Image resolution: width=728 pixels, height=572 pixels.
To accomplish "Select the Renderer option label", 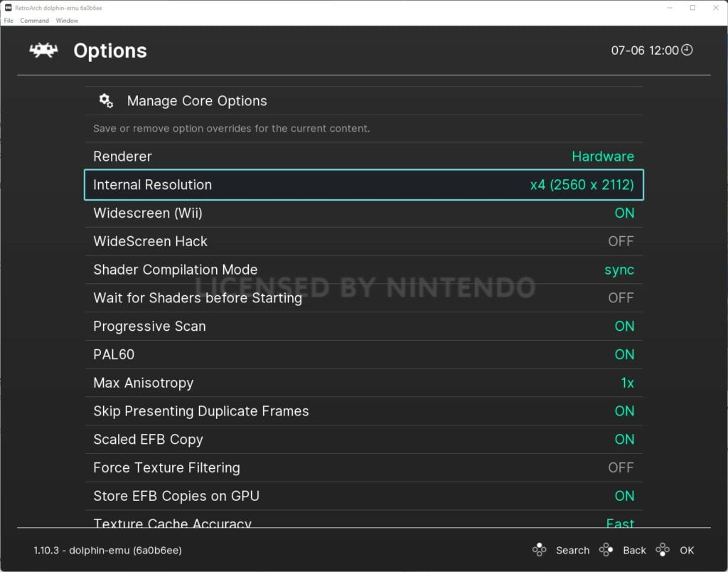I will tap(122, 157).
